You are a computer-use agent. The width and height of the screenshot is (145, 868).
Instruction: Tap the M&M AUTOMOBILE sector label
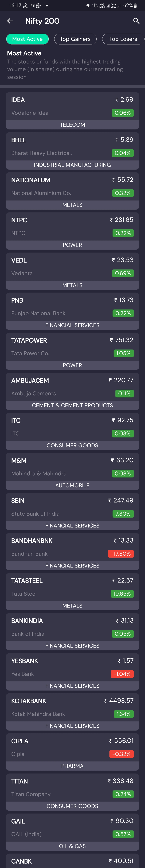[x=72, y=485]
